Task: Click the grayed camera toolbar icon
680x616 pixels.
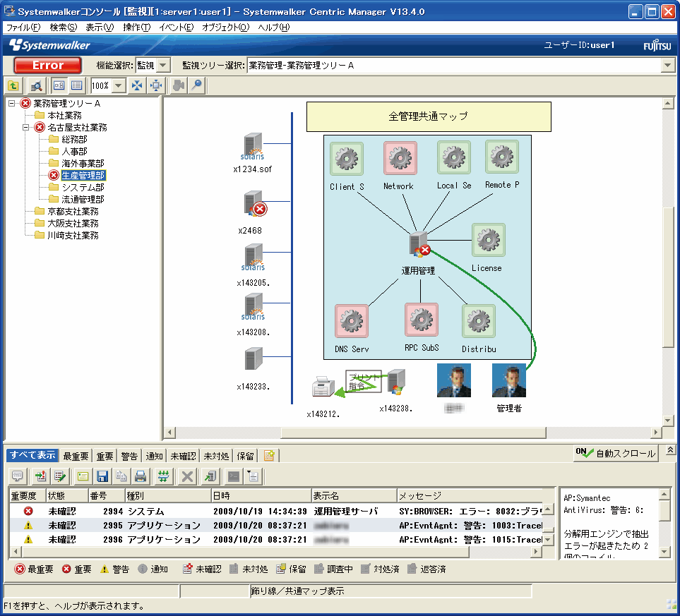Action: click(178, 85)
